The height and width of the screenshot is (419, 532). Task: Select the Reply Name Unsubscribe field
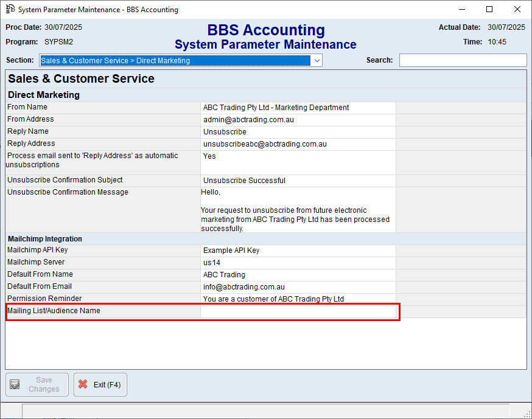click(298, 132)
